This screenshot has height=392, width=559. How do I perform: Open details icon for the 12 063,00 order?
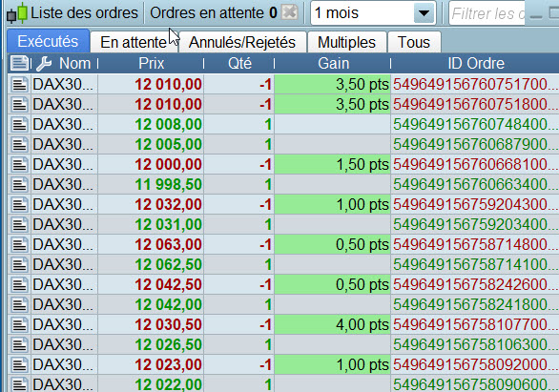coord(19,244)
